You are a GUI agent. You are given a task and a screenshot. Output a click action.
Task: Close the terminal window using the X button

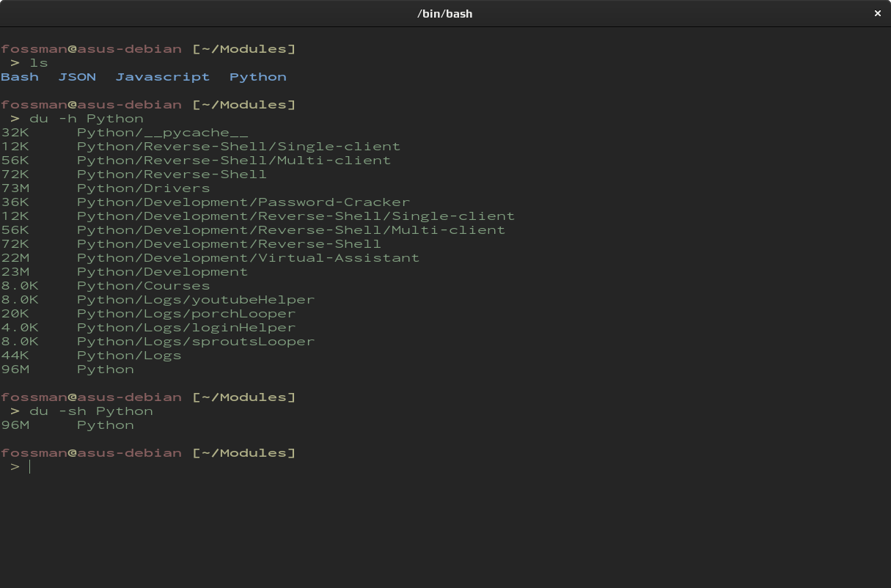click(x=877, y=13)
